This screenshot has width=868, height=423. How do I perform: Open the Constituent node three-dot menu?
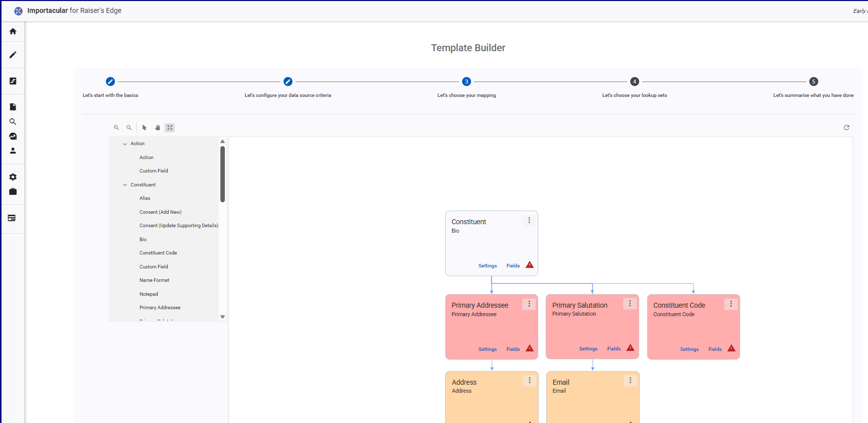(x=529, y=220)
